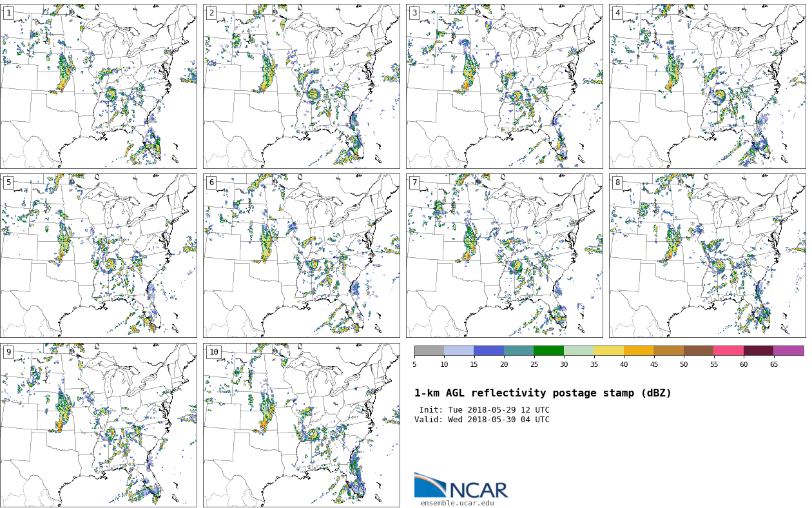Screen dimensions: 812x508
Task: Click the number 10 label box
Action: click(213, 352)
